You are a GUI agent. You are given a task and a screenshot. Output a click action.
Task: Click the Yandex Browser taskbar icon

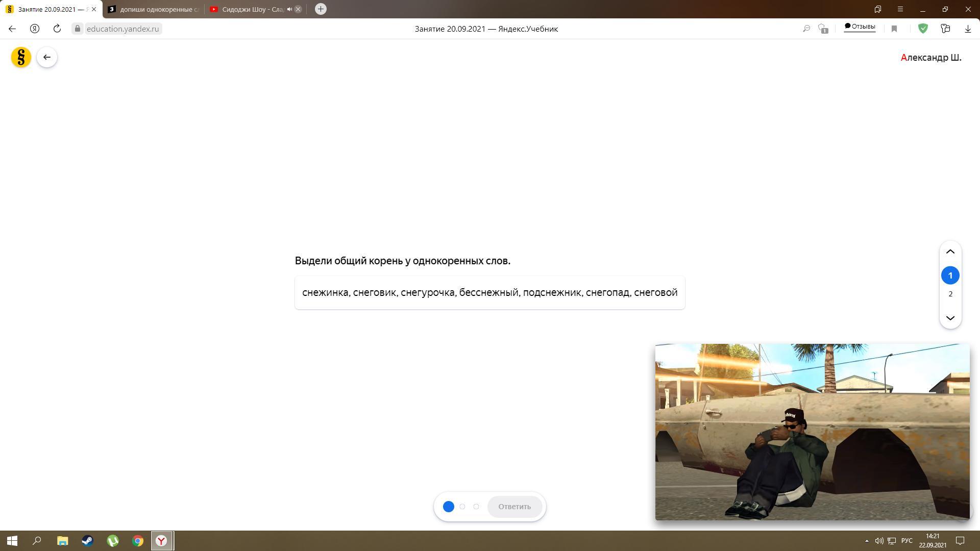(162, 541)
